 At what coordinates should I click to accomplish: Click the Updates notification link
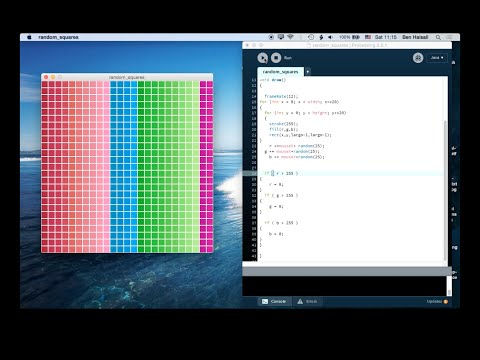437,301
